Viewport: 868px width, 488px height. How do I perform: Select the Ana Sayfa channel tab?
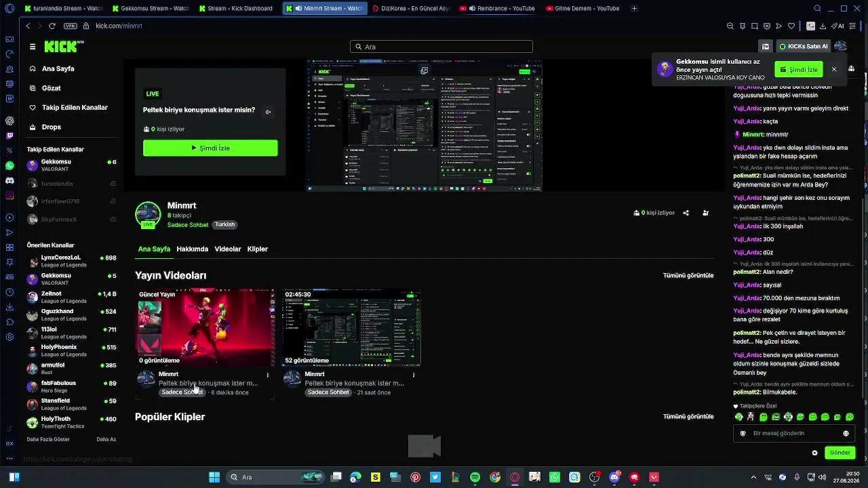(154, 249)
